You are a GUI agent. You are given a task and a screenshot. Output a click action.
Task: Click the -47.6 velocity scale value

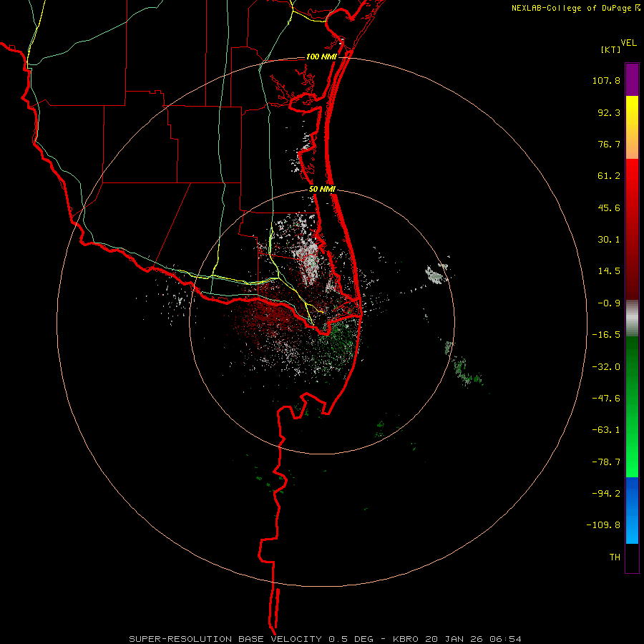606,399
